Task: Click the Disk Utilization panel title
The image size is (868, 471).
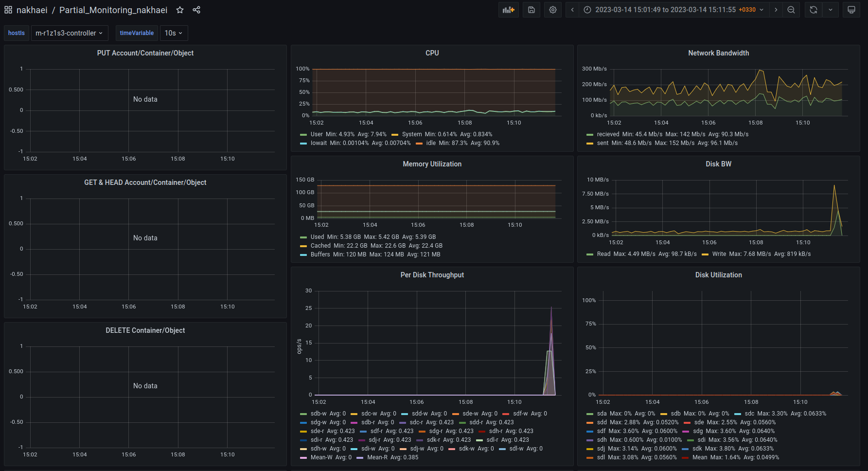Action: tap(718, 275)
